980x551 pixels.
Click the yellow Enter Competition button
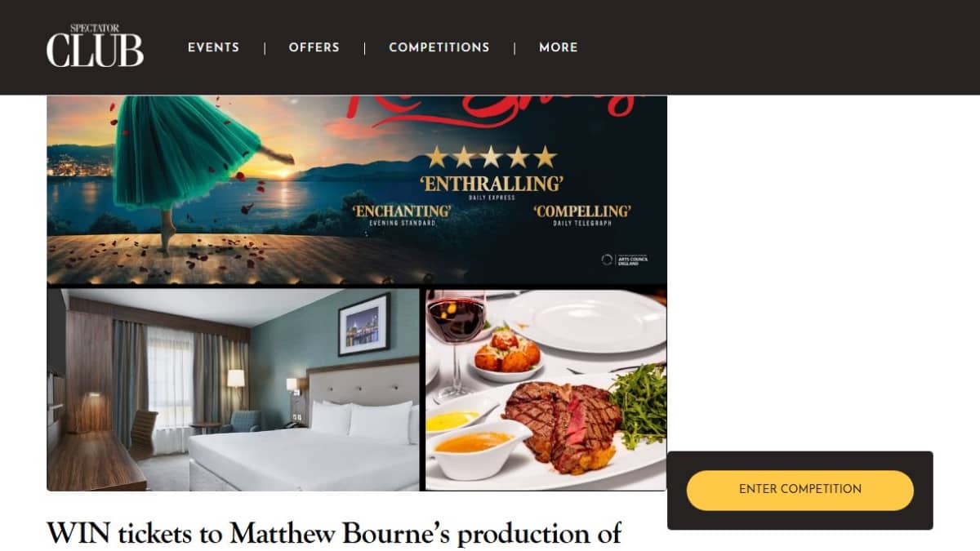[800, 490]
